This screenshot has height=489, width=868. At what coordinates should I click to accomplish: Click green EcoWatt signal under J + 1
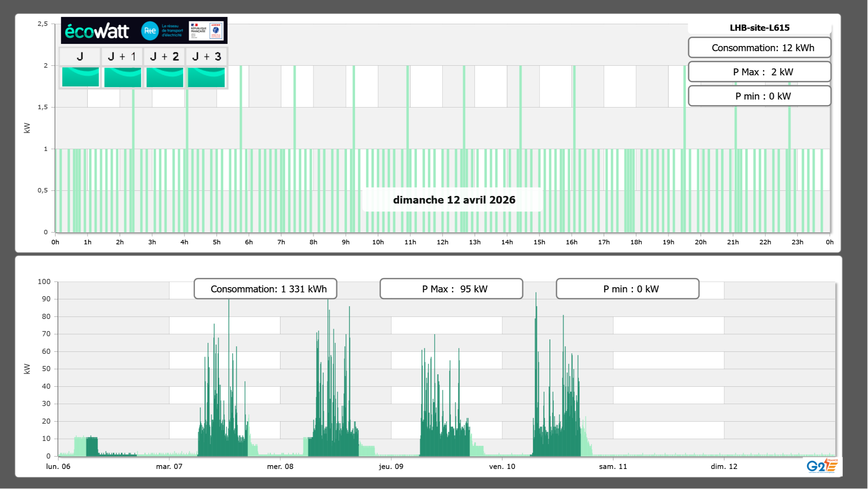pyautogui.click(x=122, y=77)
